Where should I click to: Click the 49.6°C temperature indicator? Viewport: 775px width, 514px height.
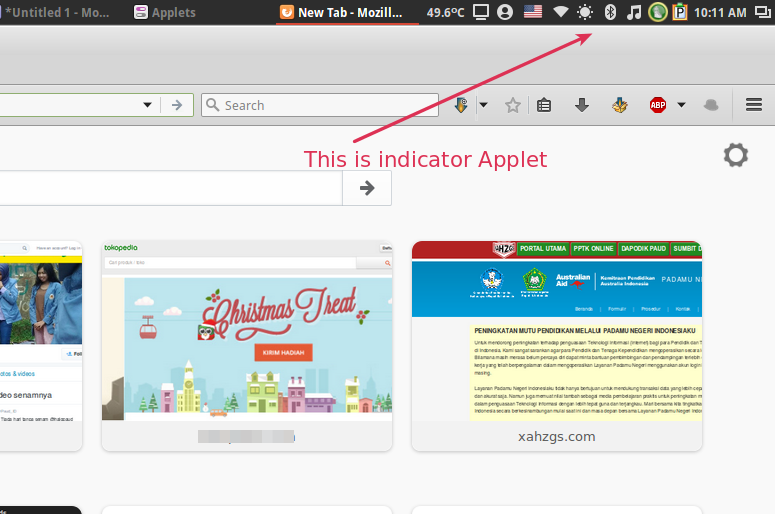(x=445, y=13)
